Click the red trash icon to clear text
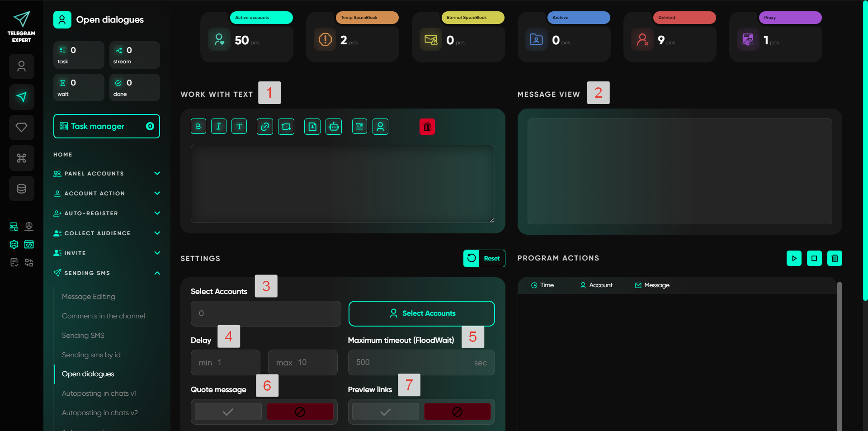This screenshot has height=431, width=868. pyautogui.click(x=427, y=127)
